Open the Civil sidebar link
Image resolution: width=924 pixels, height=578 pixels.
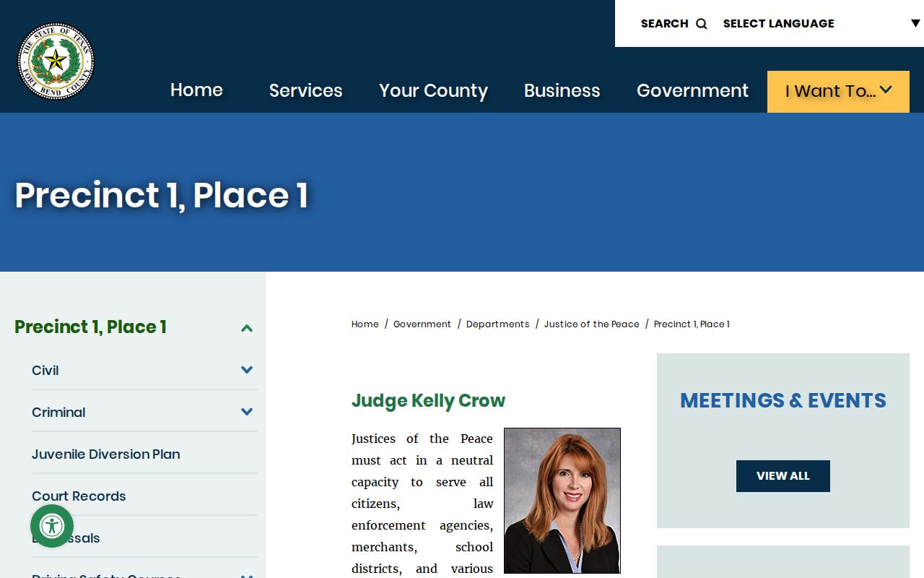pos(45,371)
